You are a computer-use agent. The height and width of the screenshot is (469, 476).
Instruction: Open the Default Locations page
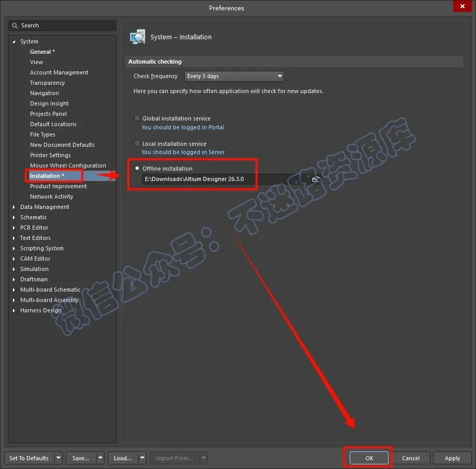53,124
